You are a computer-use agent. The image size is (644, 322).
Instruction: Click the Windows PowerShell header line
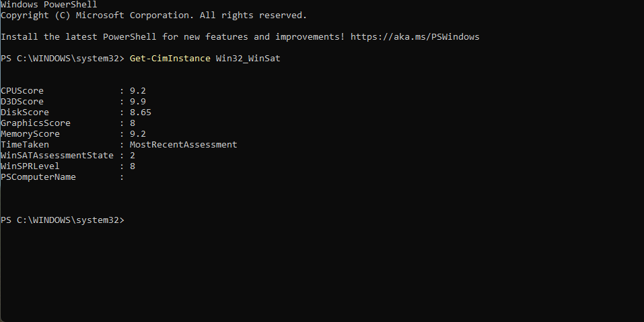click(48, 5)
